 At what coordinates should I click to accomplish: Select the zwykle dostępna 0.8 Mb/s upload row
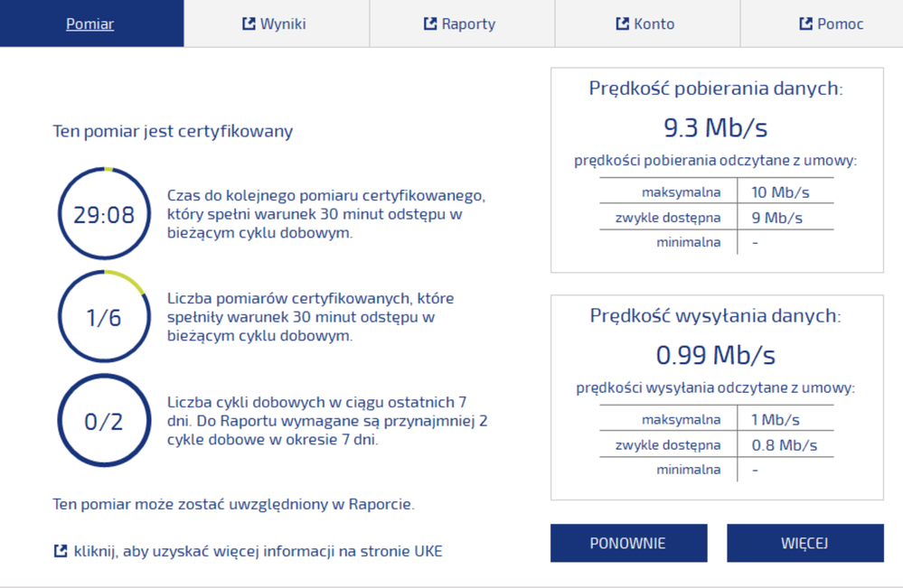tap(716, 444)
